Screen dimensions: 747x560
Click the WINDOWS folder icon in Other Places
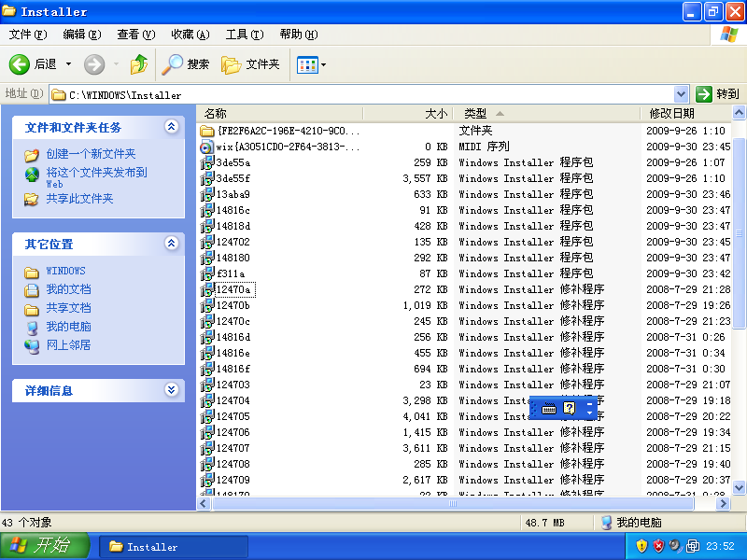pos(32,272)
